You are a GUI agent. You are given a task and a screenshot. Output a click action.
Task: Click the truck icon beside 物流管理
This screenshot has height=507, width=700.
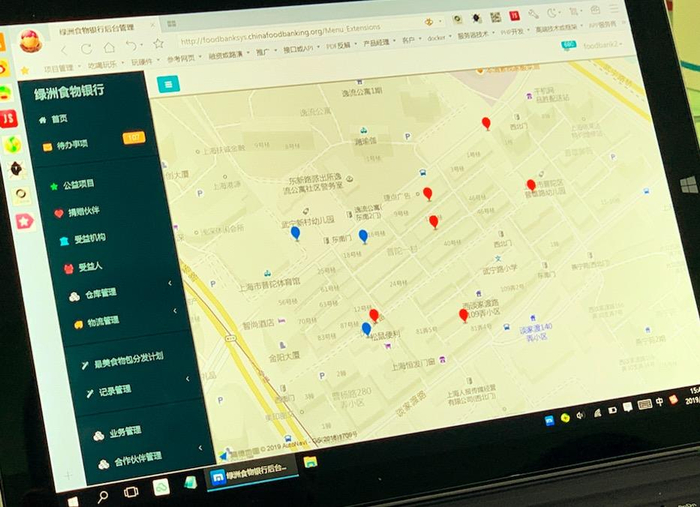pyautogui.click(x=79, y=324)
